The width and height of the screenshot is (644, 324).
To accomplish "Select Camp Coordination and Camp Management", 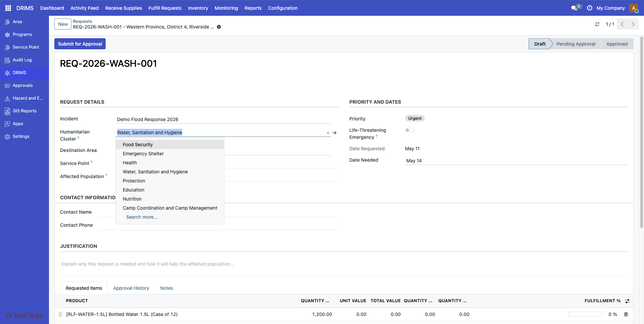I will point(170,208).
